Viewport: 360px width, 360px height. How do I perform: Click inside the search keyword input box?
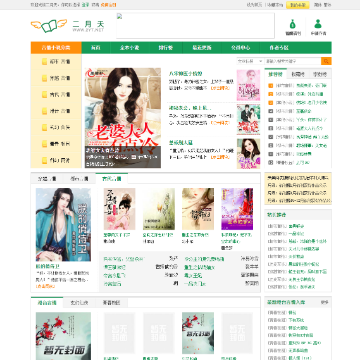click(x=293, y=61)
